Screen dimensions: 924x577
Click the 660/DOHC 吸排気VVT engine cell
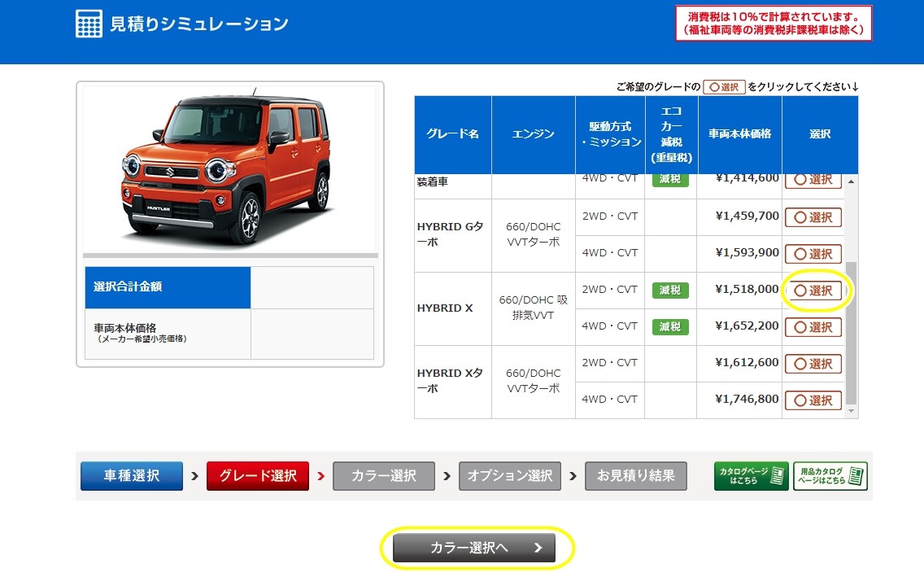[x=534, y=308]
